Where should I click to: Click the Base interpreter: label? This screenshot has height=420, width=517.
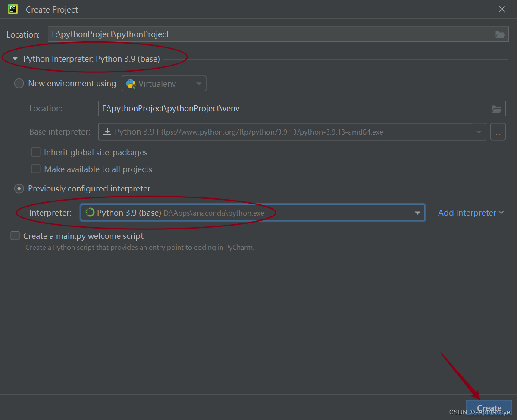60,132
